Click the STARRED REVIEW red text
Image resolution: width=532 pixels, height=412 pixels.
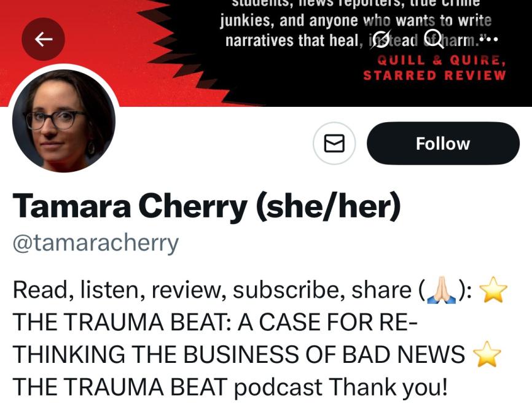[x=434, y=76]
